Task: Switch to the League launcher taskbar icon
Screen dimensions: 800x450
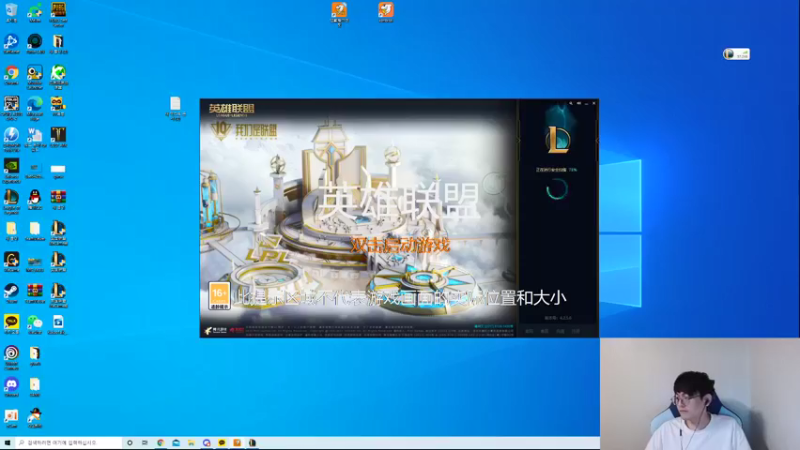Action: pos(253,443)
